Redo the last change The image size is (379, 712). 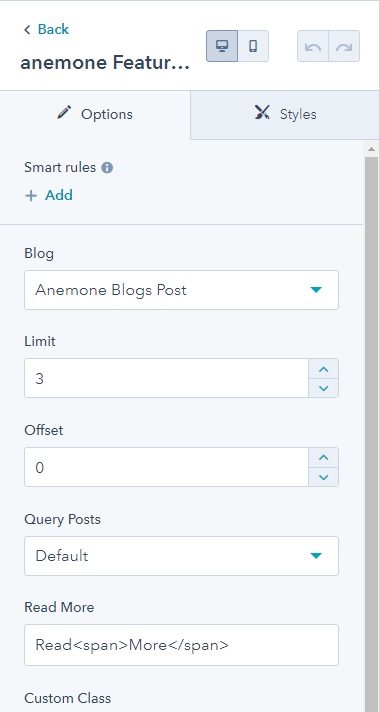point(344,46)
